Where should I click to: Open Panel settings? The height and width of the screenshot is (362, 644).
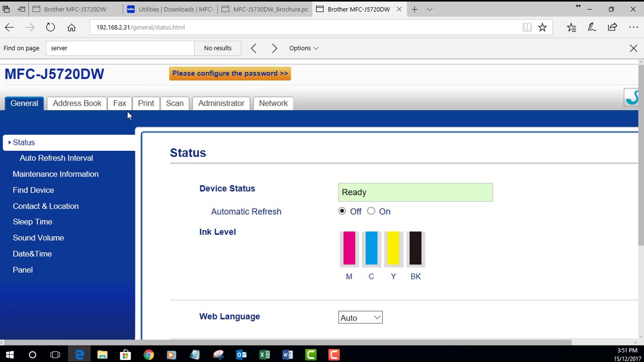[23, 270]
